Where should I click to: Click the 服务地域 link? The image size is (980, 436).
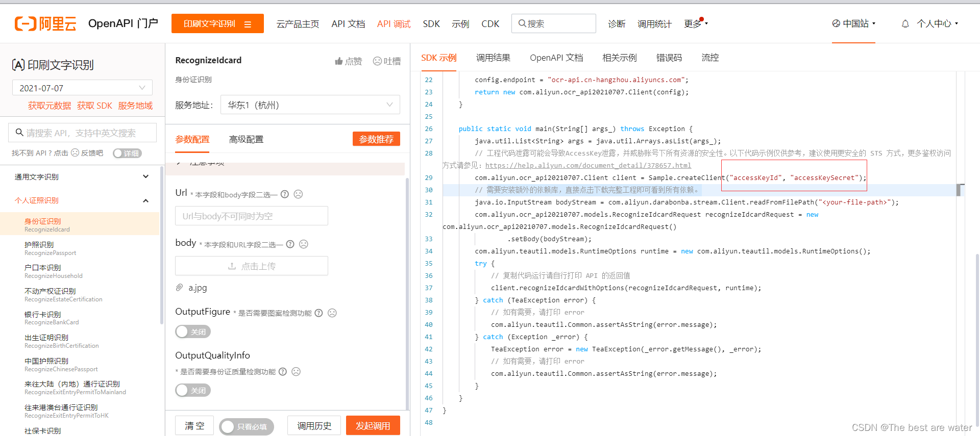pos(135,106)
